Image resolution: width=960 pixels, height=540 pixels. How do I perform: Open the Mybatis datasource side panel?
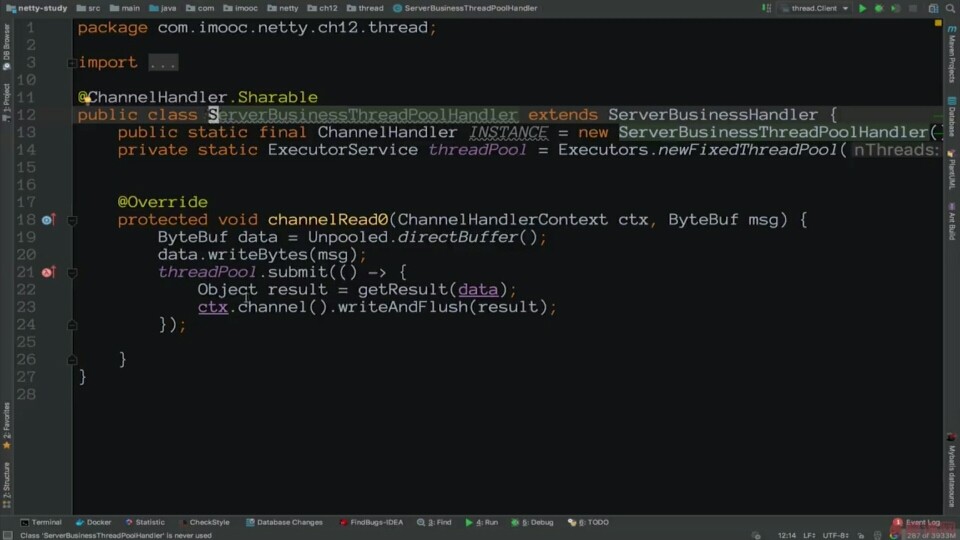tap(951, 470)
